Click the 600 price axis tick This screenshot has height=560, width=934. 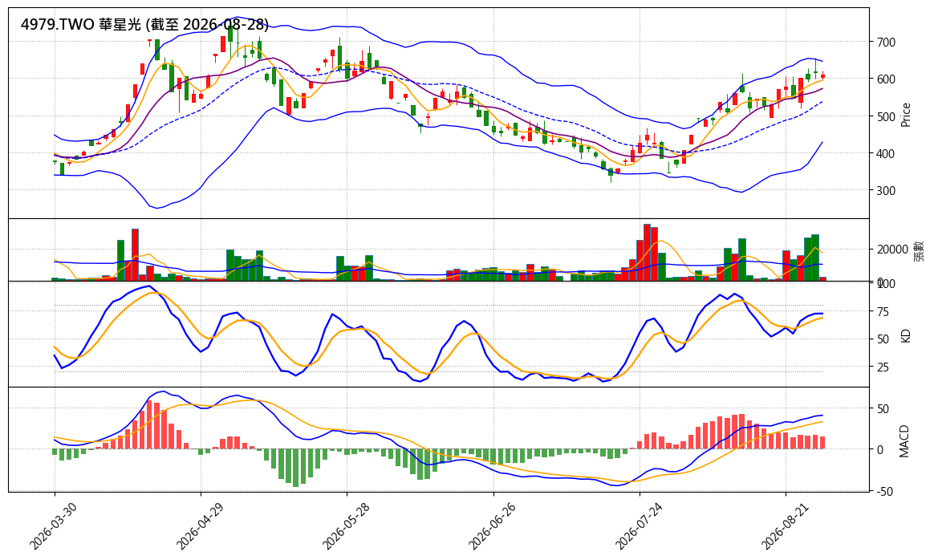(x=887, y=79)
